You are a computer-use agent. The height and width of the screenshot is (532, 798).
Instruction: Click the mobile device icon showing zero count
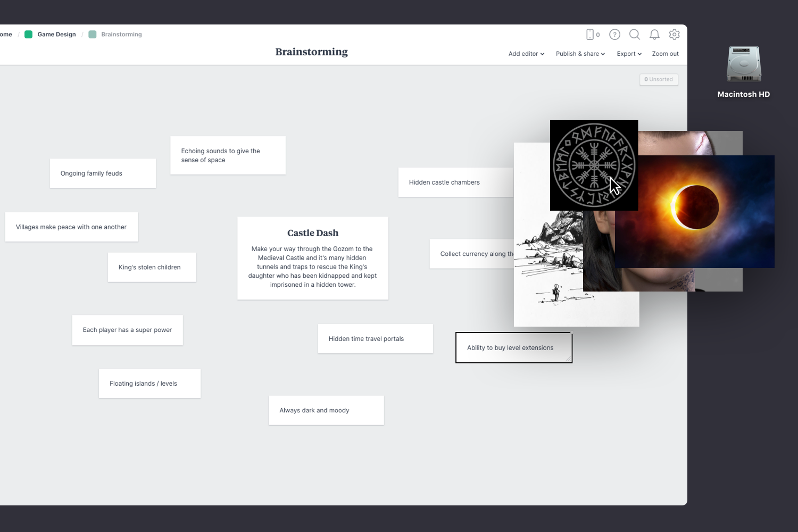[592, 34]
